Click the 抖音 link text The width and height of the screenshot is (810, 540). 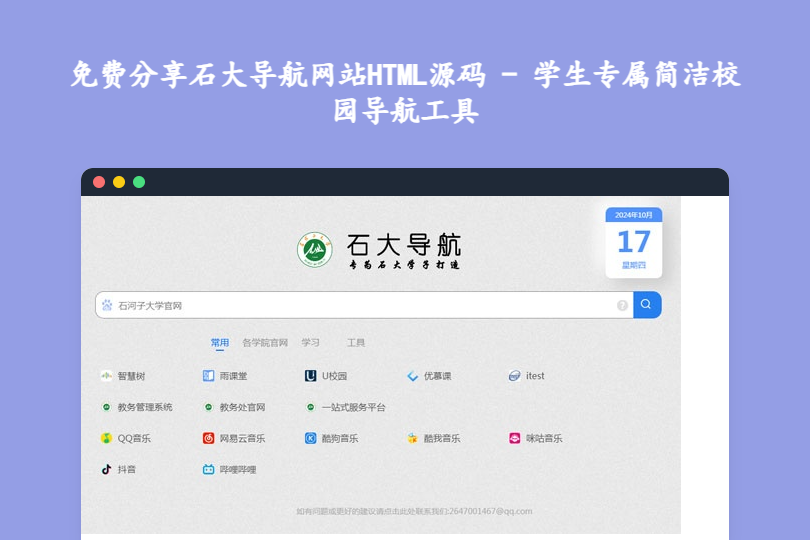click(127, 469)
